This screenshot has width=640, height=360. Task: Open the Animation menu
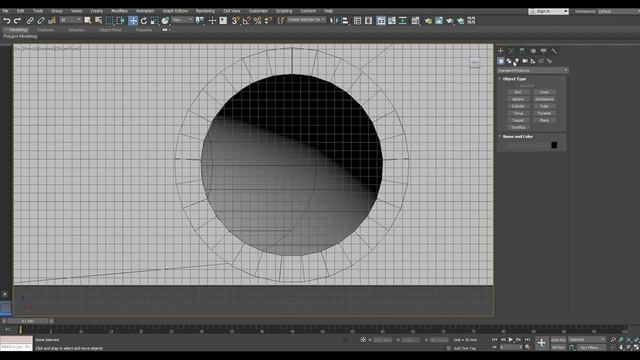tap(145, 11)
